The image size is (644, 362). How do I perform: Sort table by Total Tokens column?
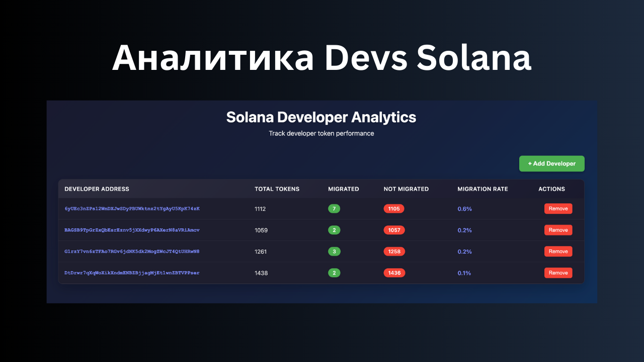(277, 189)
